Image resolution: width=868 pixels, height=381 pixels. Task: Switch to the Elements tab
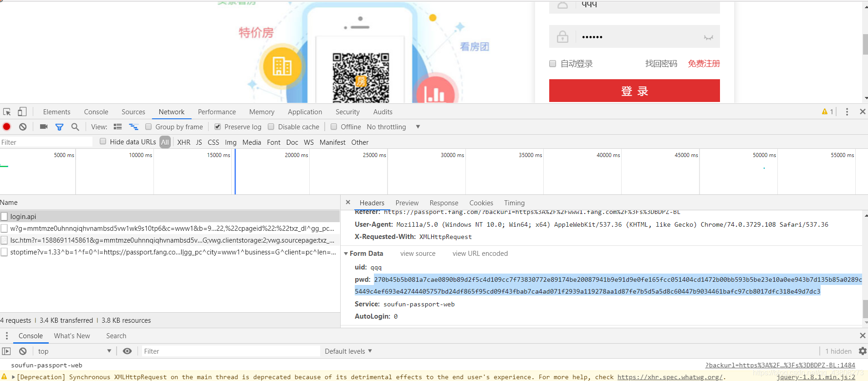tap(57, 112)
